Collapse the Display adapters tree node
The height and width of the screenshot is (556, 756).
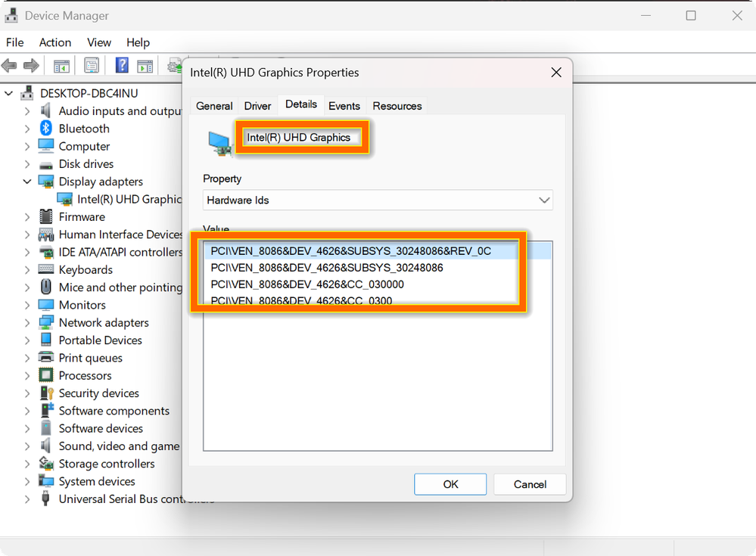27,182
